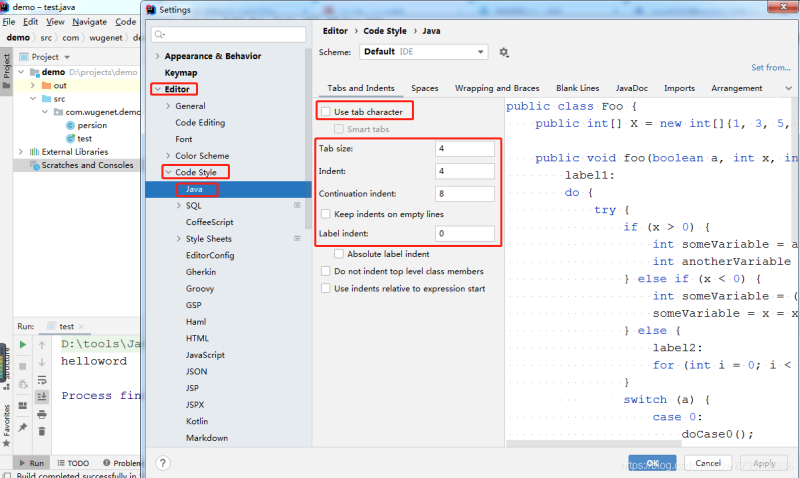800x478 pixels.
Task: Click the Tab size input field
Action: pyautogui.click(x=465, y=149)
